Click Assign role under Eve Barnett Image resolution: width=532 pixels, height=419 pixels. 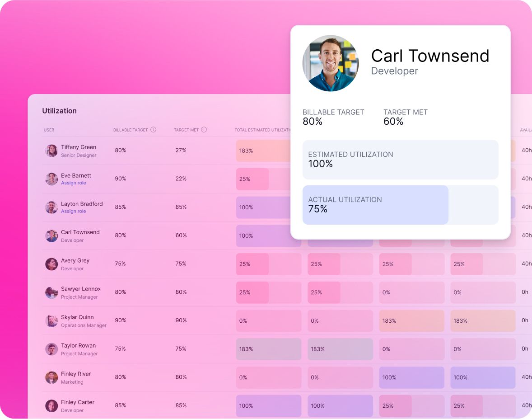pos(73,183)
